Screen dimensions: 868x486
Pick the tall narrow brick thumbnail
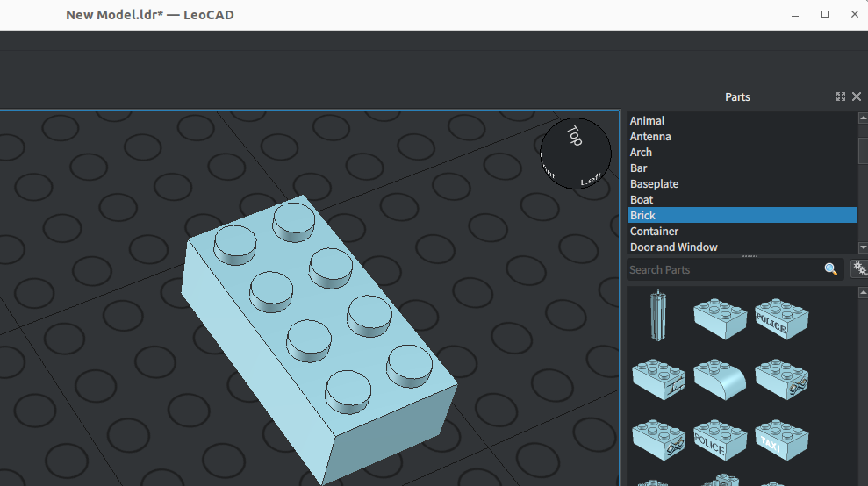[x=657, y=316]
